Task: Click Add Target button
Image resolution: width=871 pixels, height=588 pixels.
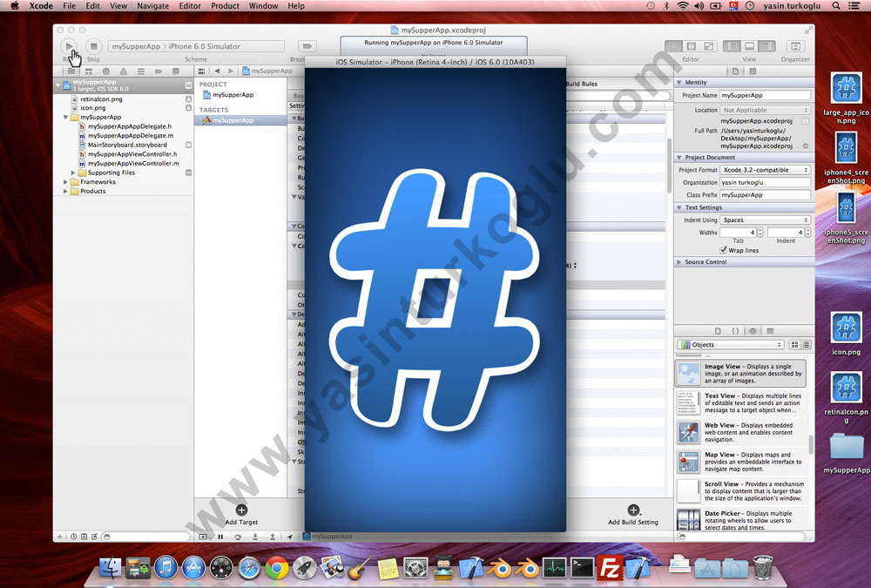Action: [x=241, y=515]
